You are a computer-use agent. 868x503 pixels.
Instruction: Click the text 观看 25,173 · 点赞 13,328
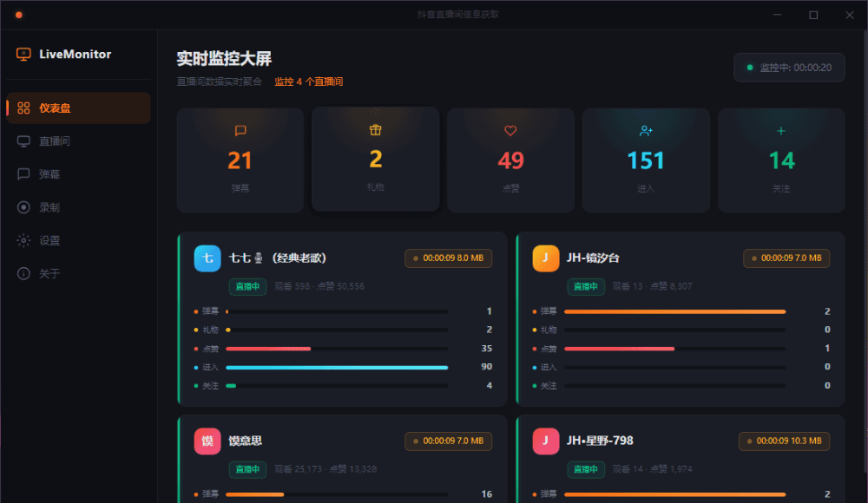point(325,469)
